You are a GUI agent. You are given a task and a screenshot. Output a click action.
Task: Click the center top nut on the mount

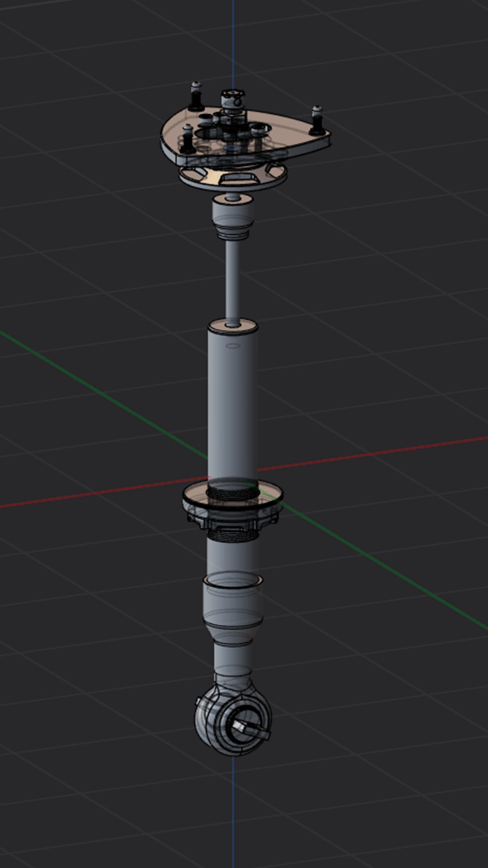(232, 97)
